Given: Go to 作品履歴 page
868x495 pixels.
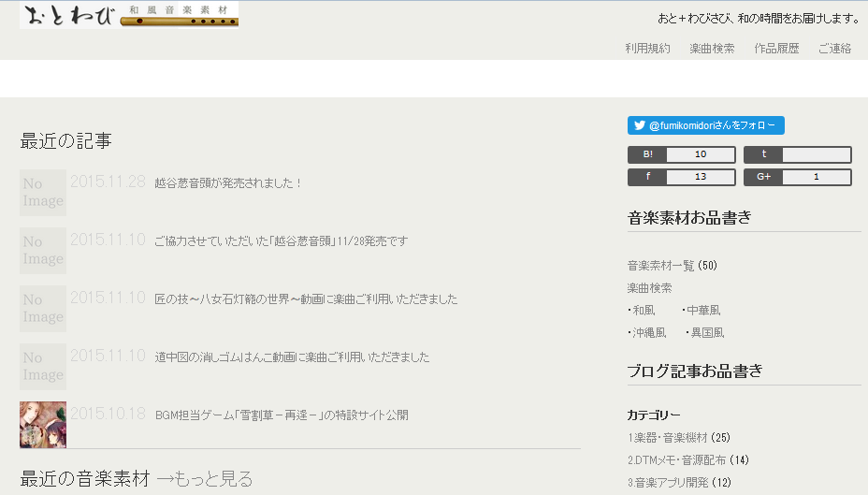Looking at the screenshot, I should pyautogui.click(x=776, y=49).
